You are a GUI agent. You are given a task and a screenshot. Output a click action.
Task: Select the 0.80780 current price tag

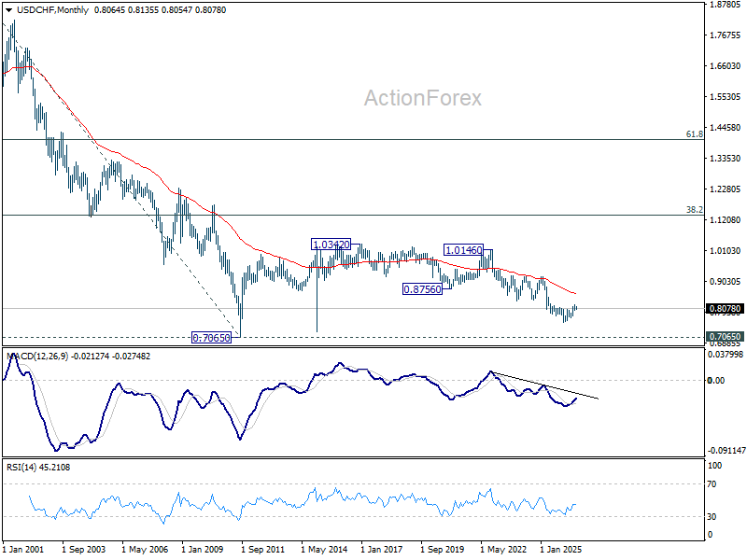pos(725,309)
